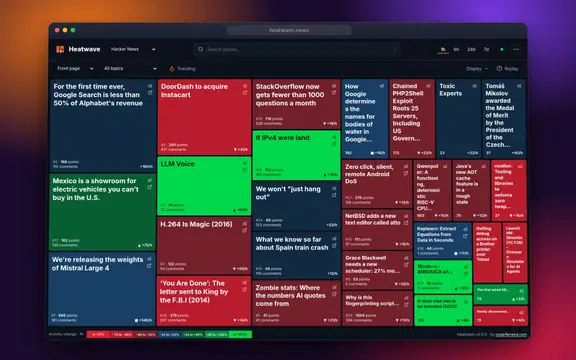The height and width of the screenshot is (360, 576).
Task: Click the magnifier icon in search bar
Action: [200, 49]
